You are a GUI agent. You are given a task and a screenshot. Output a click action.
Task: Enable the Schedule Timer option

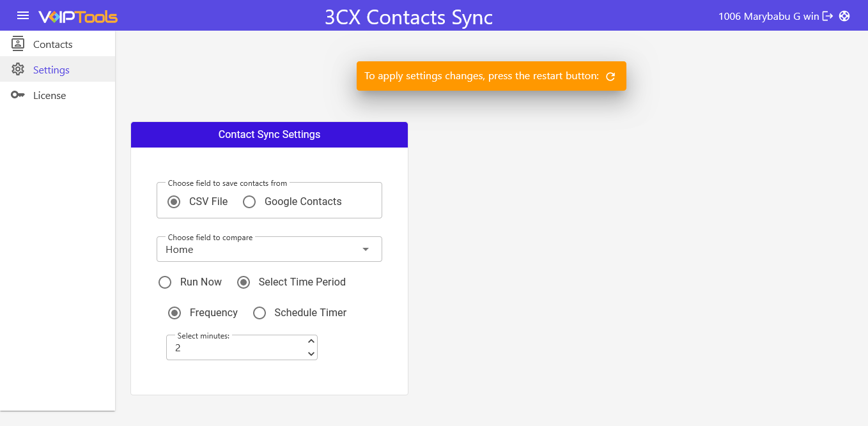[x=260, y=313]
